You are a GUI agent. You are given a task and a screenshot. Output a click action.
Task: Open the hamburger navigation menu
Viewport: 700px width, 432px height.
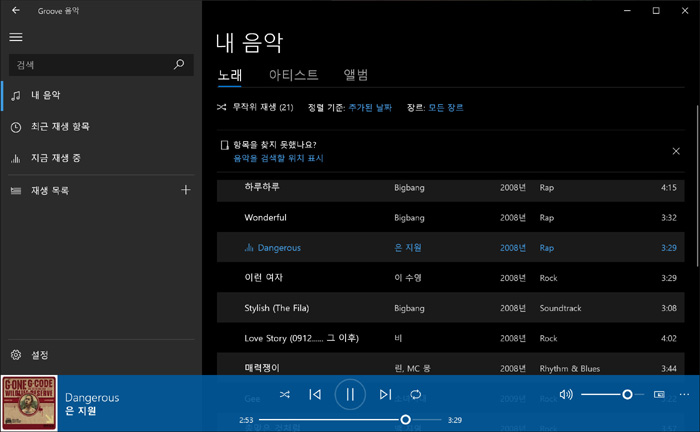(15, 37)
